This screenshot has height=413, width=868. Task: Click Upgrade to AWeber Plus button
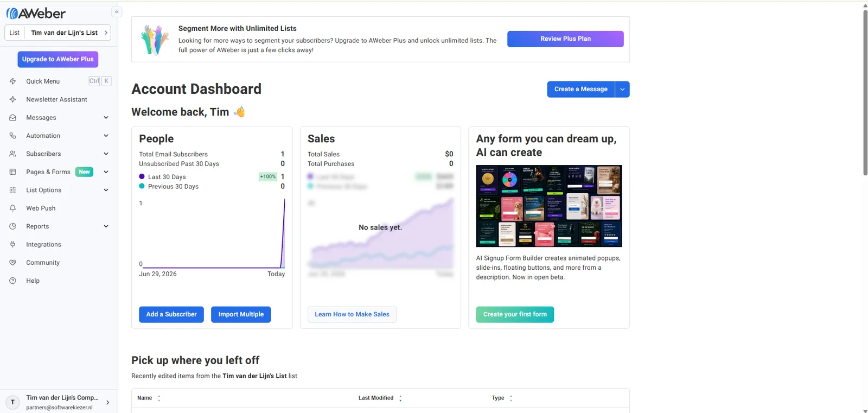(58, 59)
